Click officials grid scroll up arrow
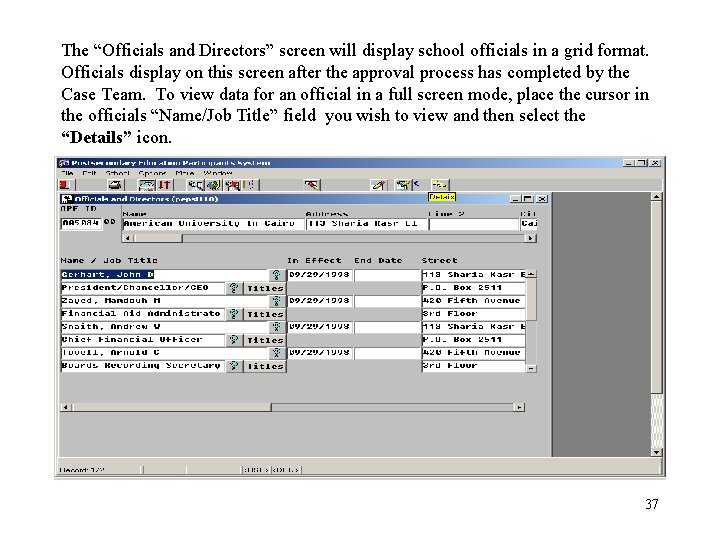This screenshot has height=540, width=720. click(x=531, y=274)
